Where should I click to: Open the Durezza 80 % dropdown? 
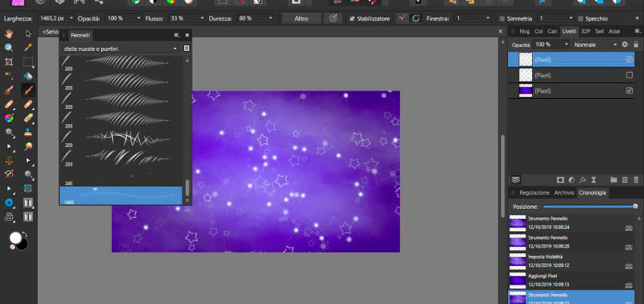tap(270, 18)
